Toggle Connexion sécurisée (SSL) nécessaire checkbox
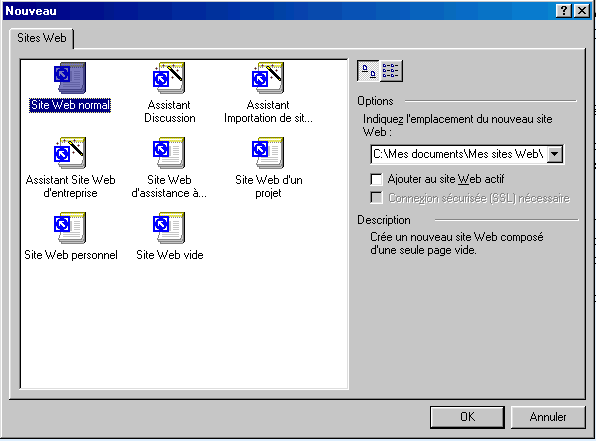The height and width of the screenshot is (441, 596). pyautogui.click(x=376, y=198)
